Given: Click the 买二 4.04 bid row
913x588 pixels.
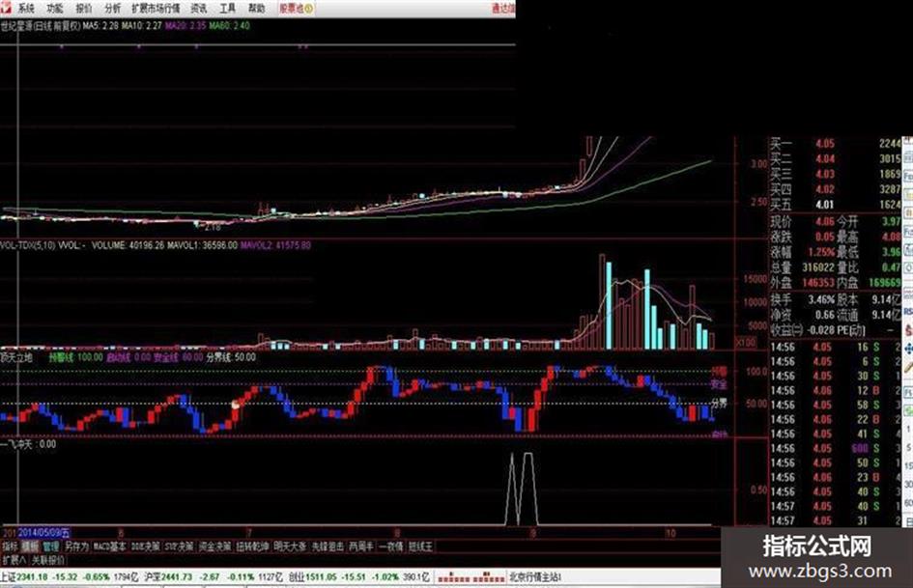Looking at the screenshot, I should (835, 158).
